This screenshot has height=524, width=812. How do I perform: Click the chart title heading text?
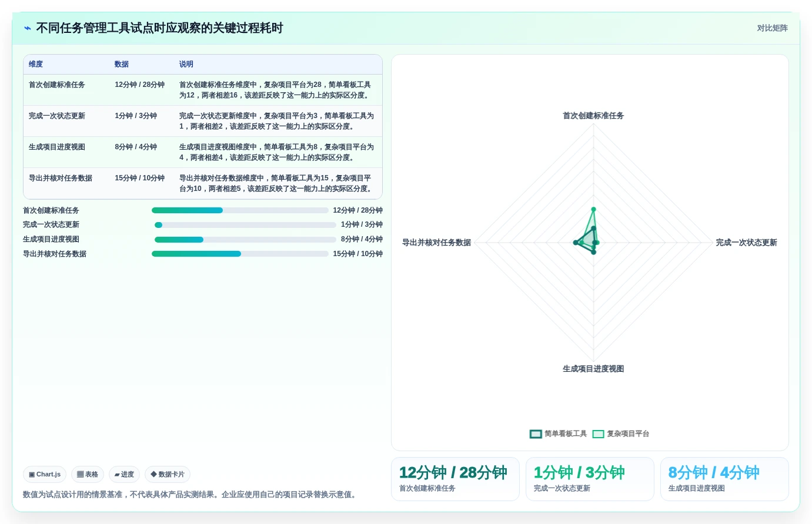coord(159,28)
